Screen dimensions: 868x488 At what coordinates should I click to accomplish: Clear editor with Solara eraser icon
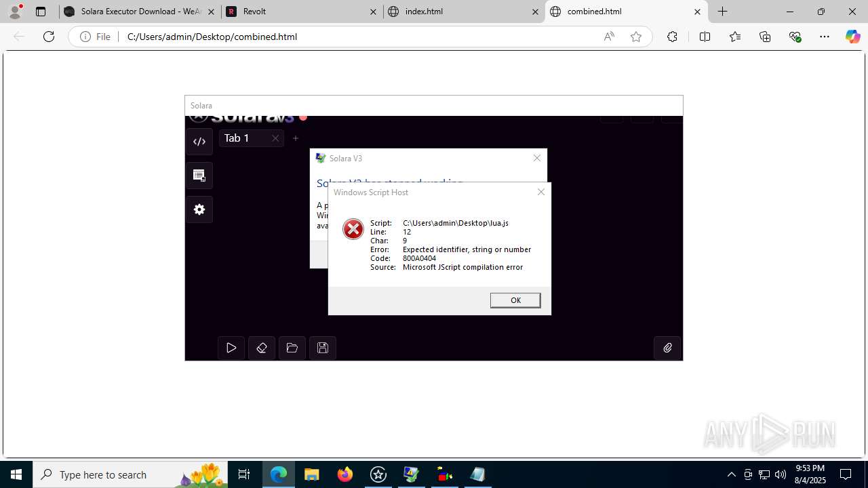point(262,348)
